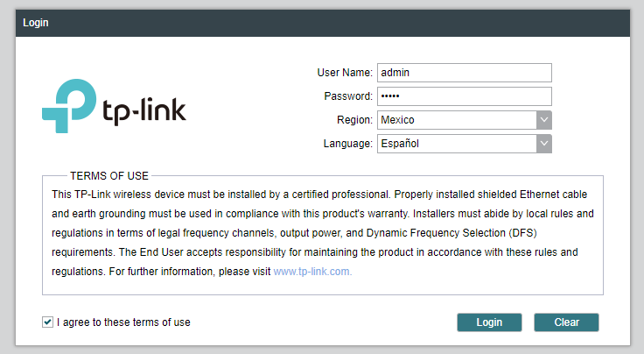This screenshot has height=354, width=644.
Task: Click the terms of use paragraph text
Action: (x=322, y=233)
